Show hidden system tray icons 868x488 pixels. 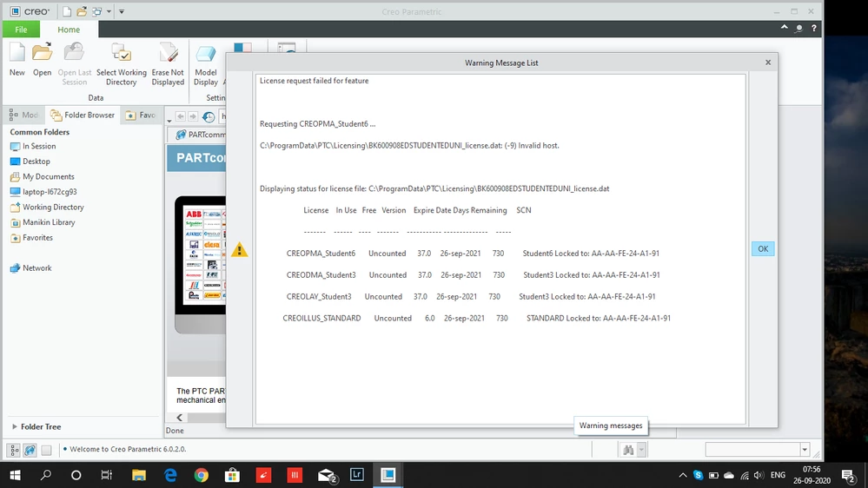(x=683, y=475)
